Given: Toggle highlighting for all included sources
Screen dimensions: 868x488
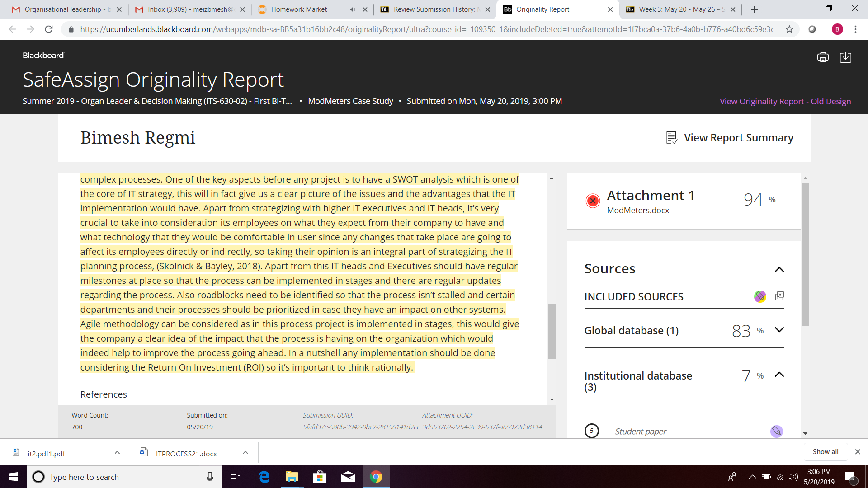Looking at the screenshot, I should pyautogui.click(x=760, y=296).
